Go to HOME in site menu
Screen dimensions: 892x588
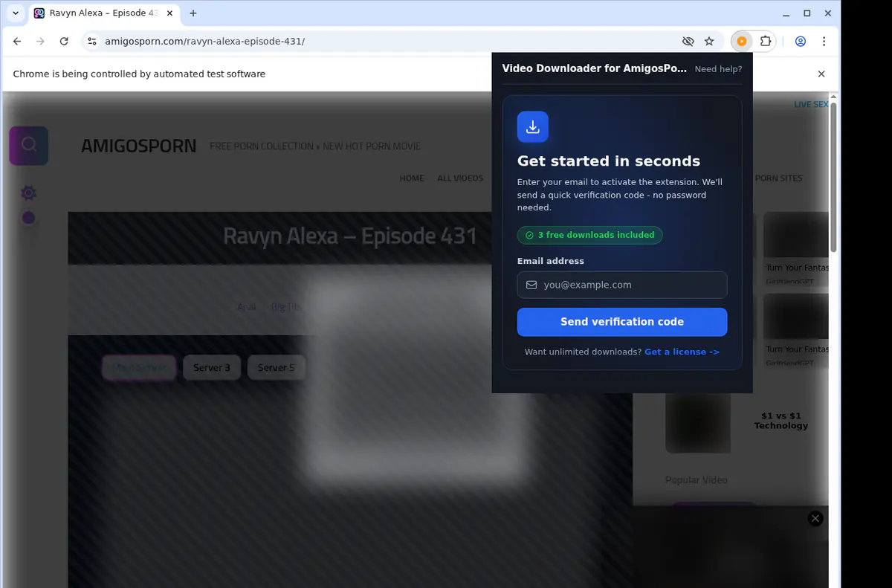pyautogui.click(x=412, y=178)
